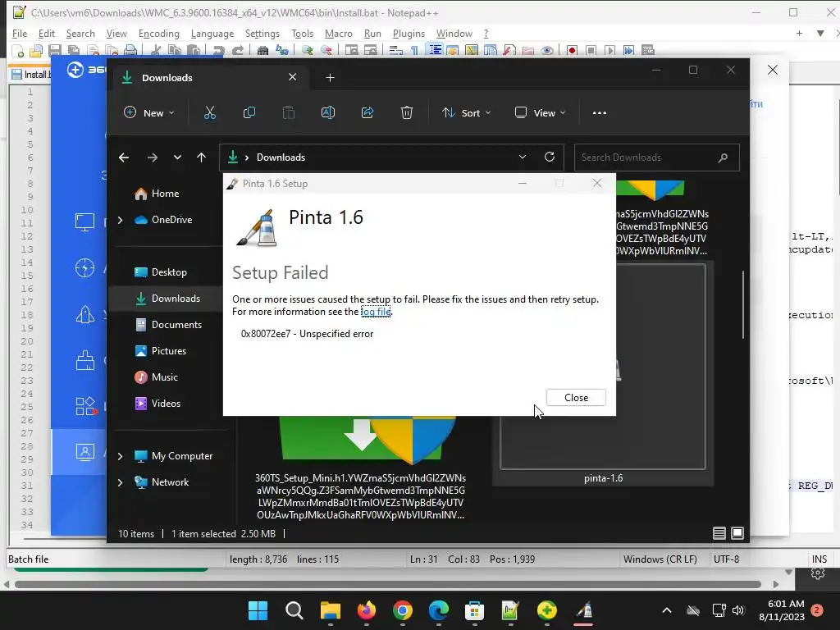Select Home in navigation pane
The image size is (840, 630).
coord(165,194)
